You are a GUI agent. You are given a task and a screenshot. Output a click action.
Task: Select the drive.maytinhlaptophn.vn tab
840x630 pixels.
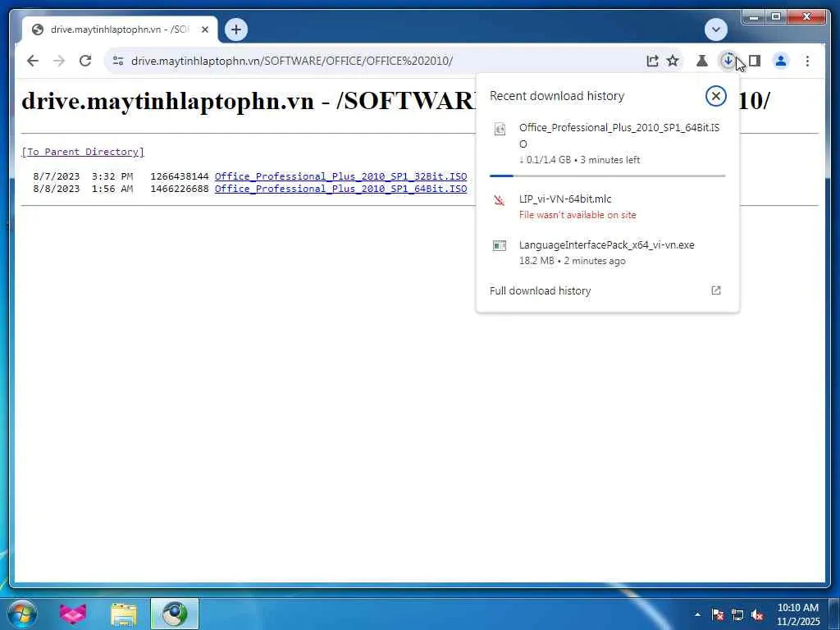pyautogui.click(x=120, y=30)
